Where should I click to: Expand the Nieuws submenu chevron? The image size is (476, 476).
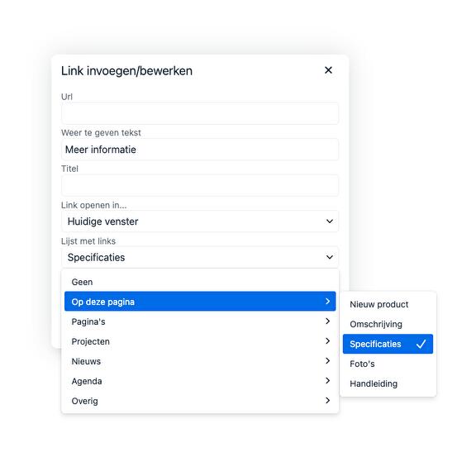(x=327, y=360)
